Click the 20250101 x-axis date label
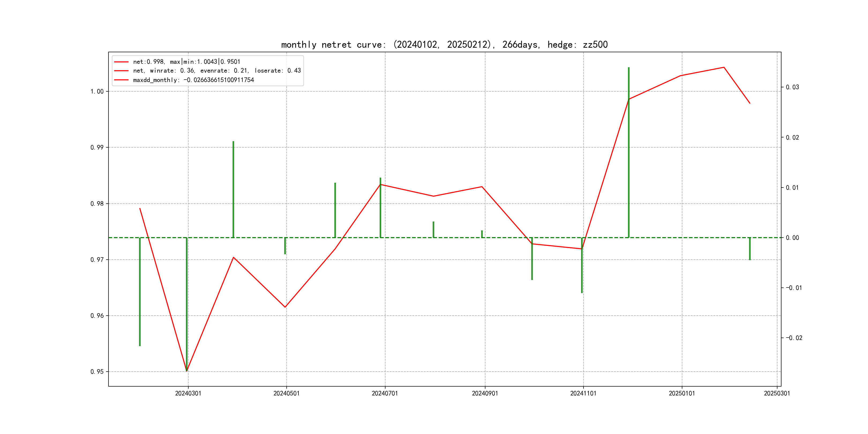The height and width of the screenshot is (434, 868). click(682, 393)
